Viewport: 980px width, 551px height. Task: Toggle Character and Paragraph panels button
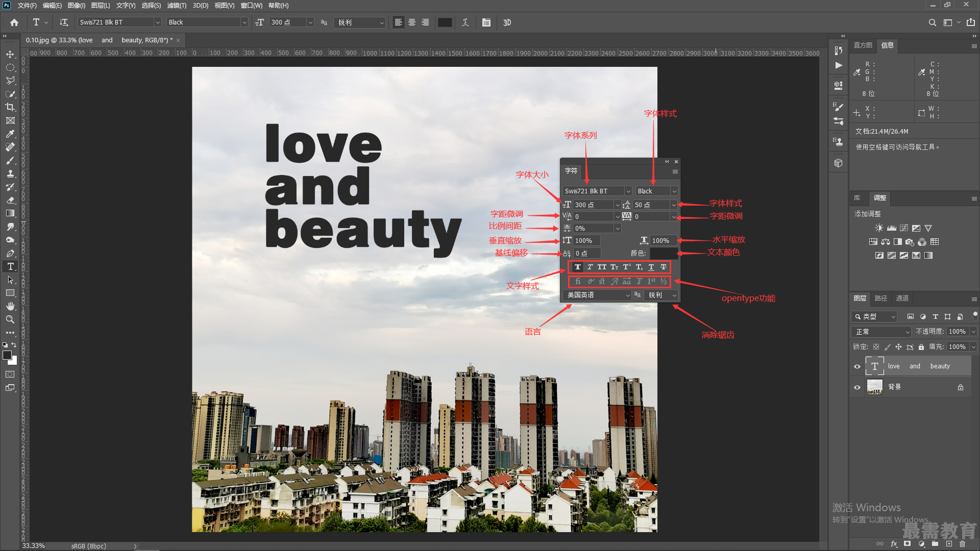coord(486,22)
